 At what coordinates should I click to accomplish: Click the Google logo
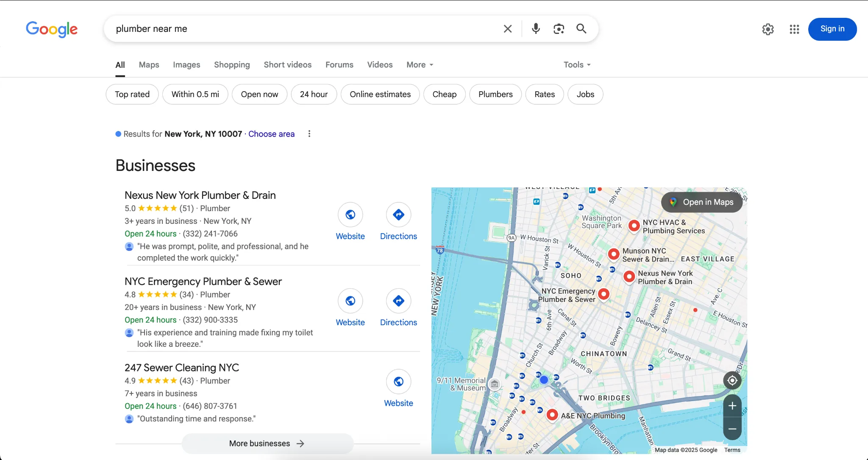(52, 29)
